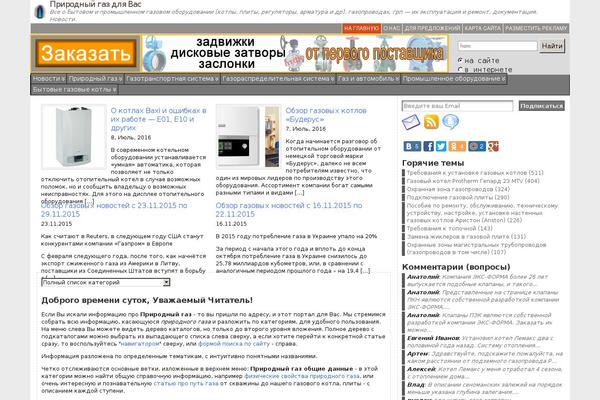Open the КАРТА САЙТА page
The image size is (600, 400).
(x=483, y=28)
